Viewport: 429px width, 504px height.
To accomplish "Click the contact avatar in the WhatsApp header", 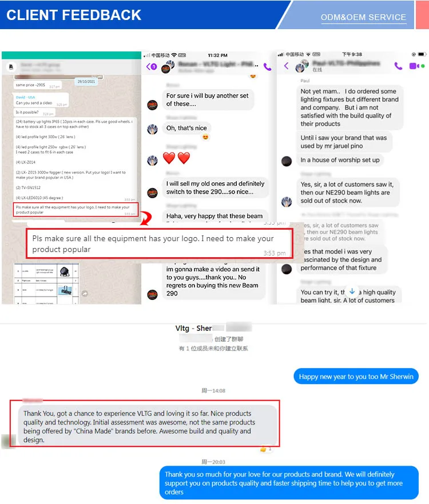I will click(11, 66).
